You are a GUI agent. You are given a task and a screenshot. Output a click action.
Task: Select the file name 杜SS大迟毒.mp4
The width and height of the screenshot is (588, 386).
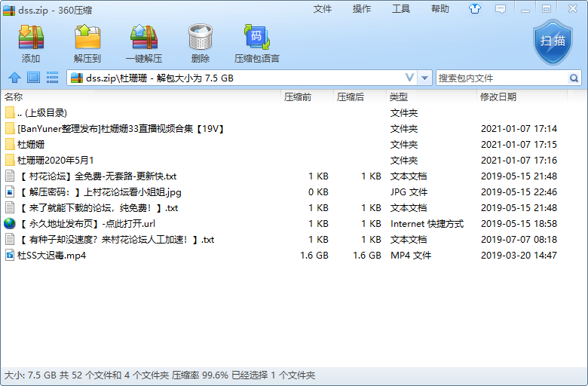[51, 256]
